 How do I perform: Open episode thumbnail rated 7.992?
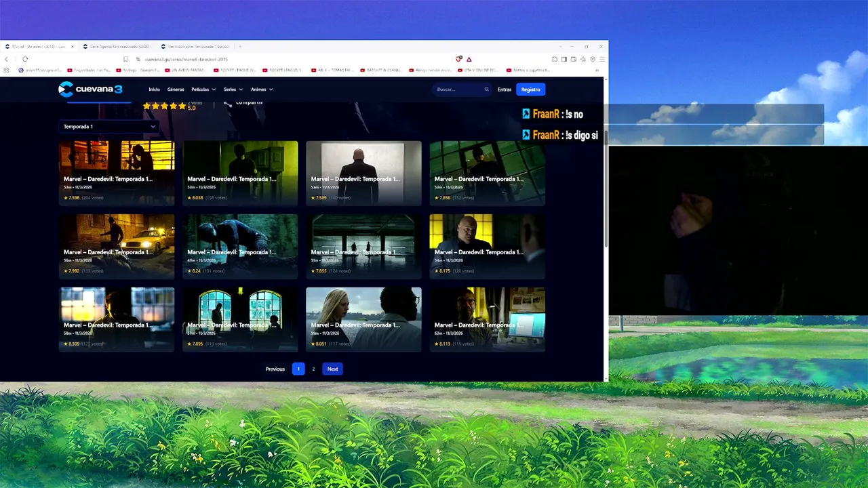tap(117, 246)
